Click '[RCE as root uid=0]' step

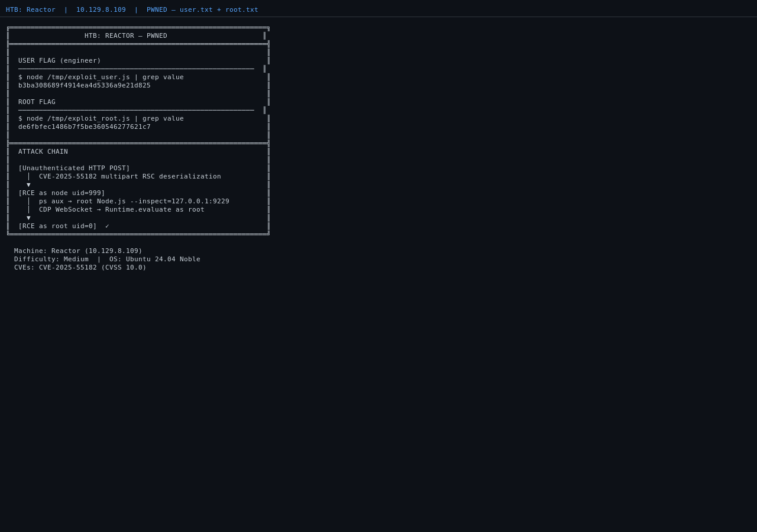pos(57,226)
